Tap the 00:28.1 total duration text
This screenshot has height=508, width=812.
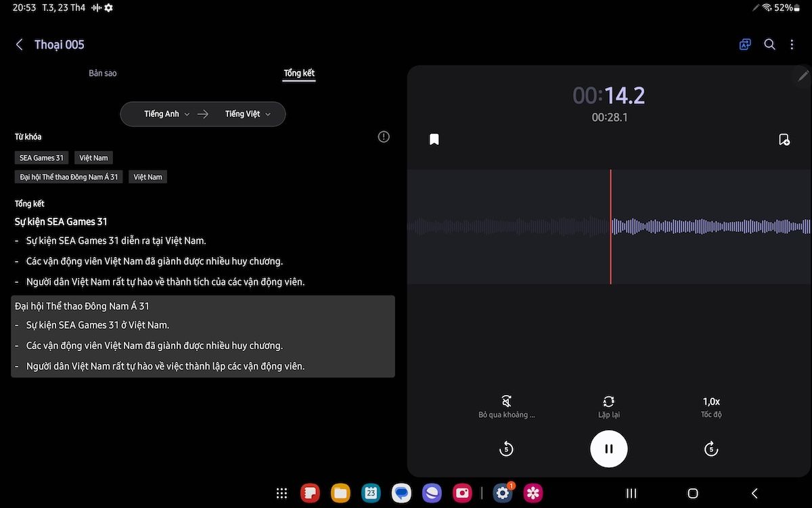point(610,118)
